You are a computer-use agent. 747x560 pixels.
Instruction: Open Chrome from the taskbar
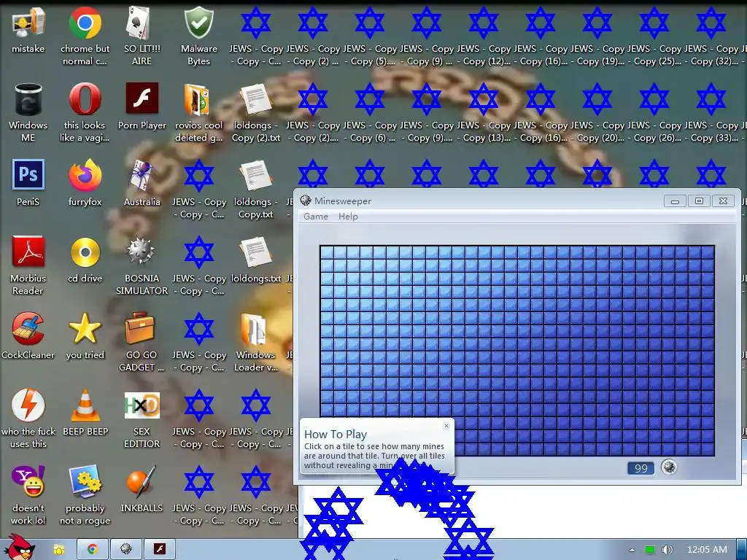tap(92, 550)
